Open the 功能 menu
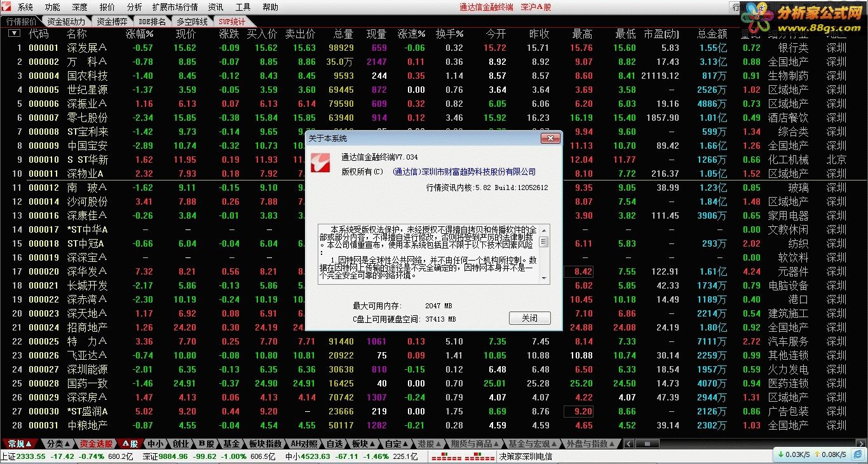This screenshot has height=464, width=868. tap(53, 8)
